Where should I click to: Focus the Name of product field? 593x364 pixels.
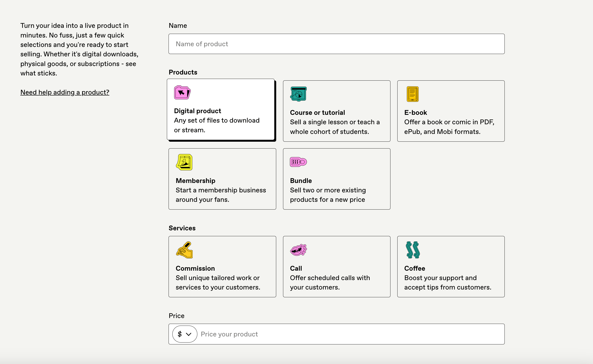point(336,44)
